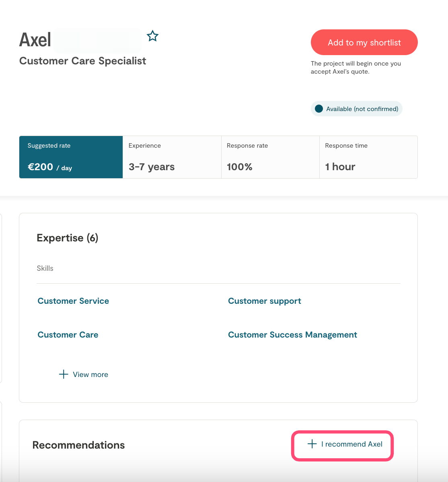Click the availability status dot icon
Viewport: 448px width, 482px height.
319,109
